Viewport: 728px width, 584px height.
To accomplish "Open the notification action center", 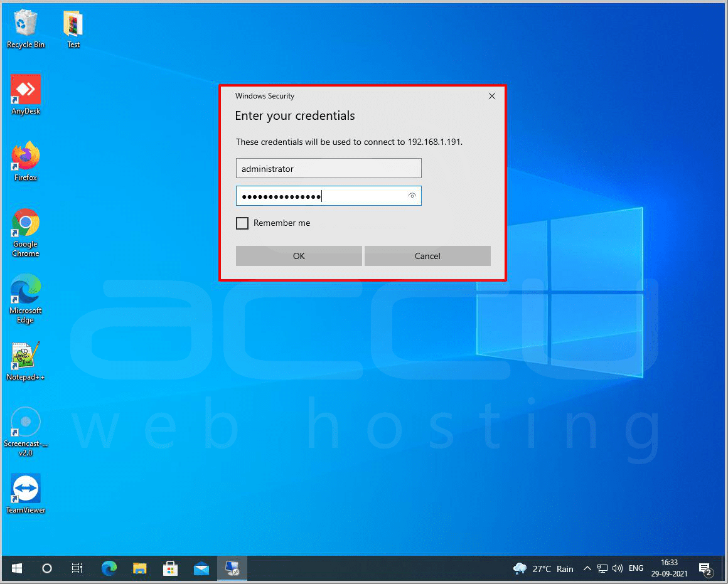I will click(705, 569).
